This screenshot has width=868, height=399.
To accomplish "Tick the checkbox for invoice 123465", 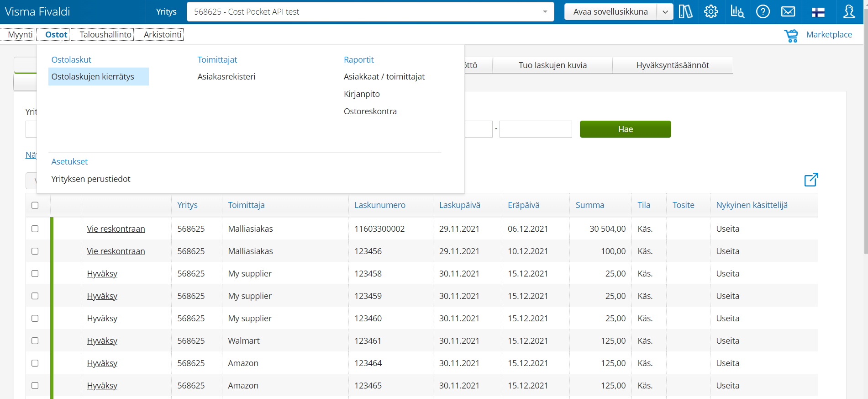I will 35,385.
